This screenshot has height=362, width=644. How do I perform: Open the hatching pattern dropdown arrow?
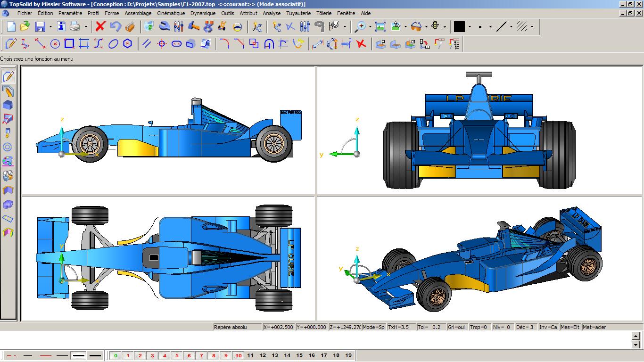tap(532, 27)
